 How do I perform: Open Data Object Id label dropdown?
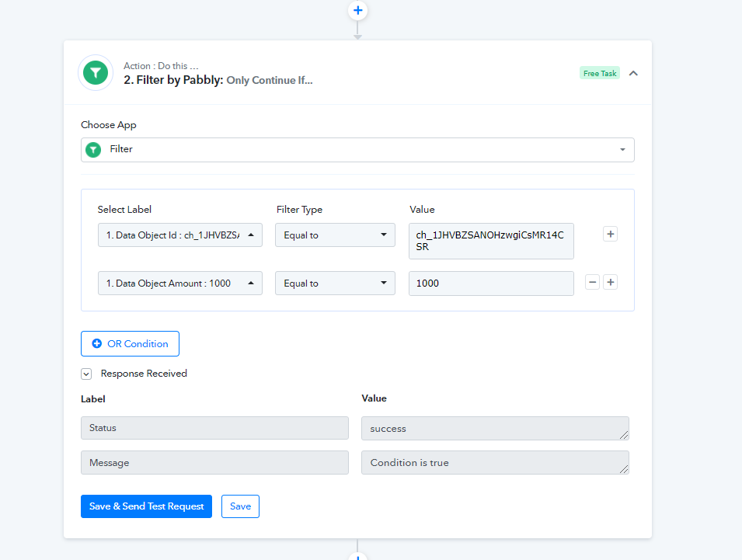pos(179,235)
